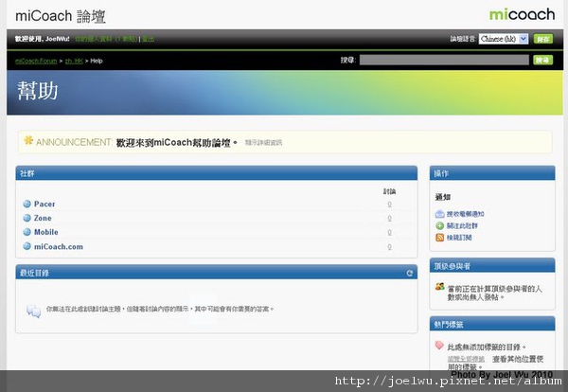Click the pink tag icon

tap(439, 345)
